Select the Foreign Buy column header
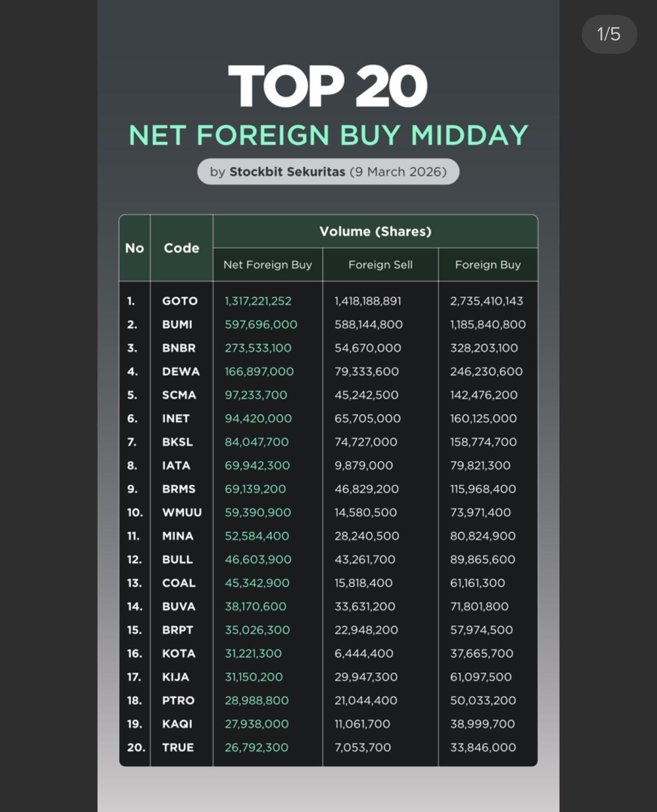The height and width of the screenshot is (812, 657). coord(488,265)
